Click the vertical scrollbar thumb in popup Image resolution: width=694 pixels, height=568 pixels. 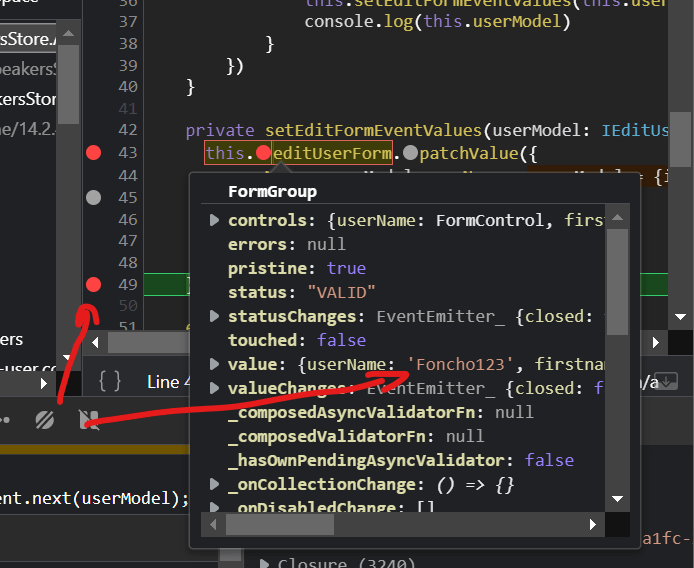(x=617, y=282)
